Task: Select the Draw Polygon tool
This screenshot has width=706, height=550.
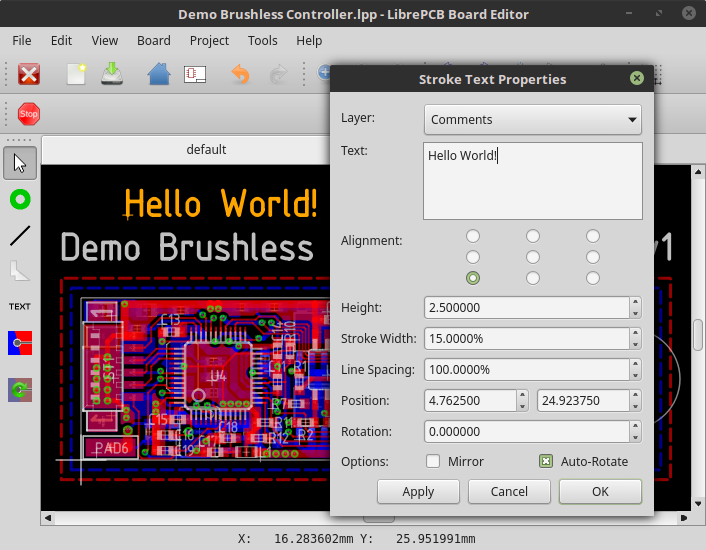Action: [20, 271]
